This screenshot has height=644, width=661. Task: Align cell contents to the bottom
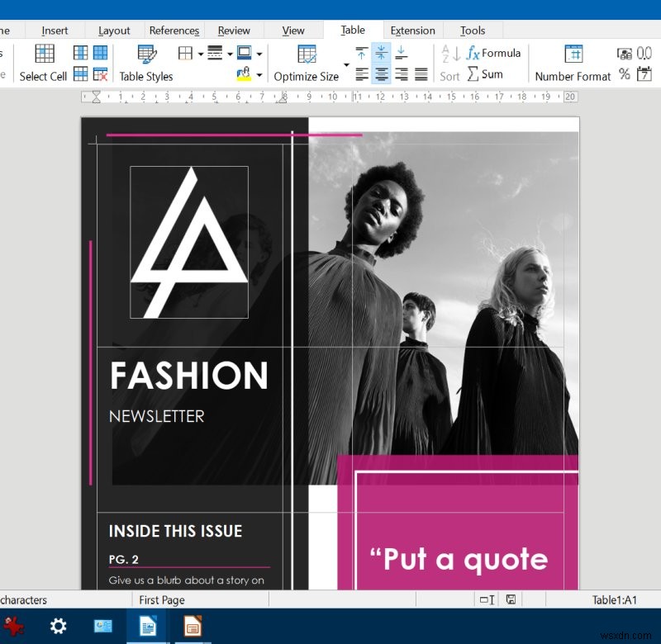point(401,51)
